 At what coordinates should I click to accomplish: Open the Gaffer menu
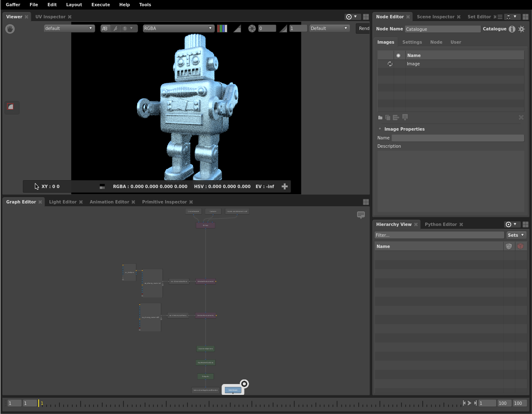tap(13, 5)
